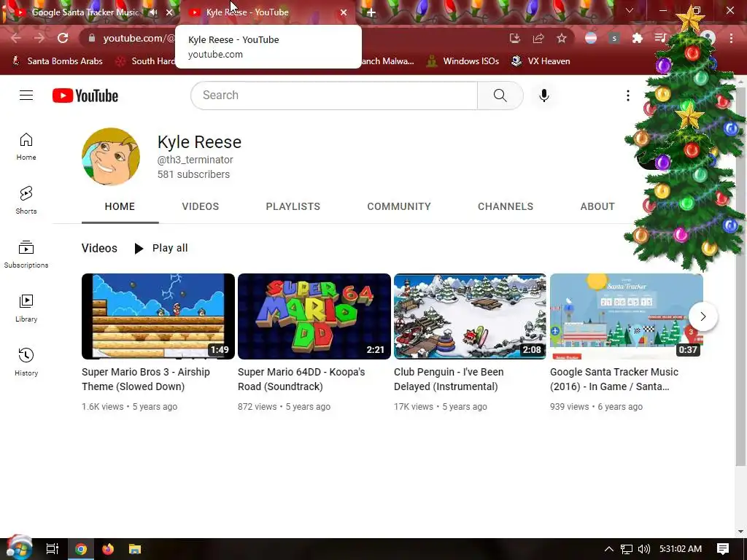The image size is (747, 560).
Task: Go to Home in sidebar
Action: 26,147
